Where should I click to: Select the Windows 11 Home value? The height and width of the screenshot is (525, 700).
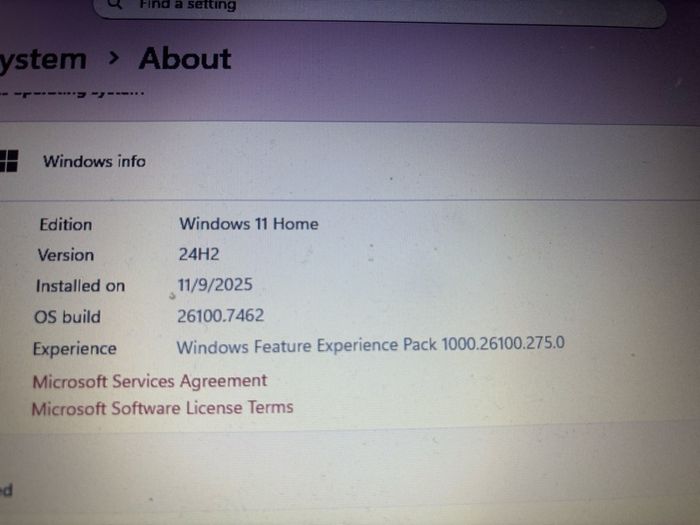coord(249,224)
